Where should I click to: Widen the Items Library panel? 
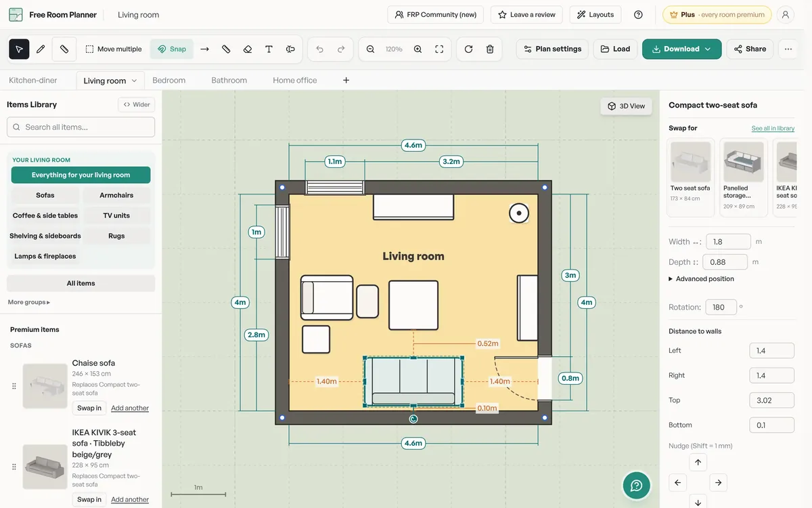click(x=137, y=104)
